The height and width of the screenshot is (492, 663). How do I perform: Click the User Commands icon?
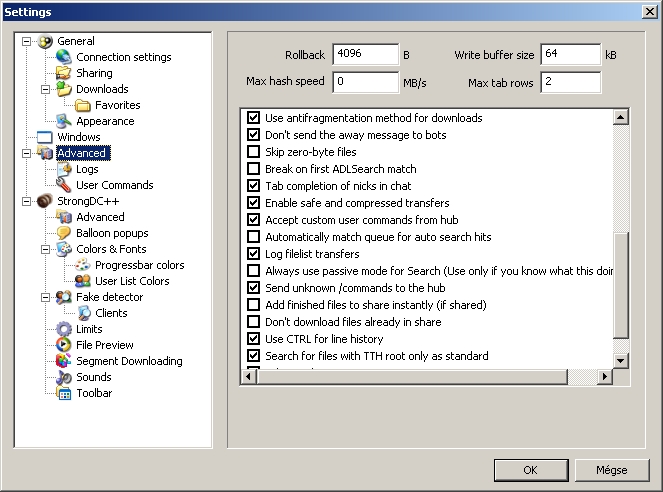coord(64,185)
